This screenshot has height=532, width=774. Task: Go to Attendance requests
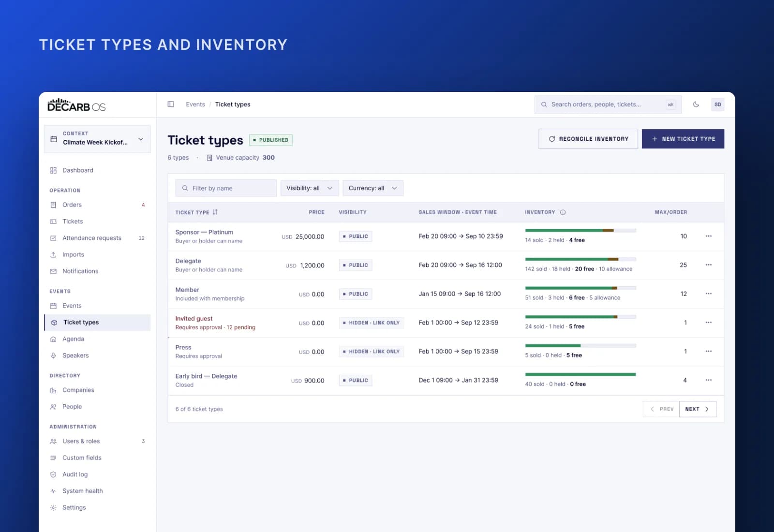[97, 238]
